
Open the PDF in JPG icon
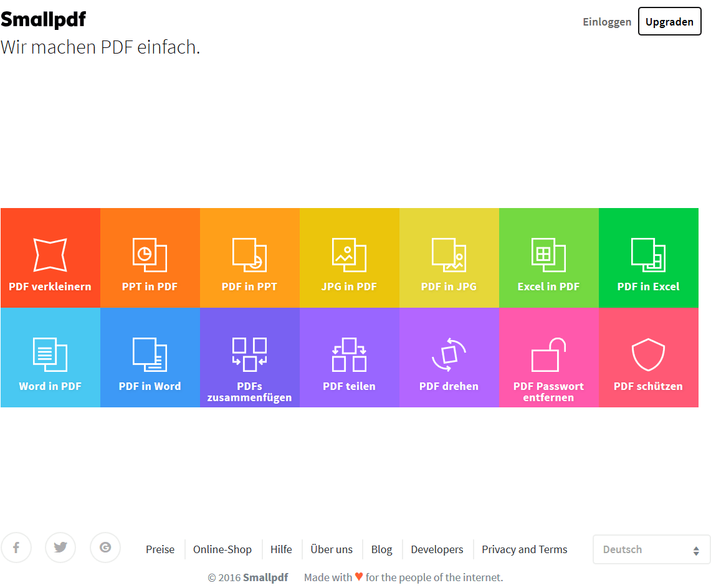tap(449, 255)
